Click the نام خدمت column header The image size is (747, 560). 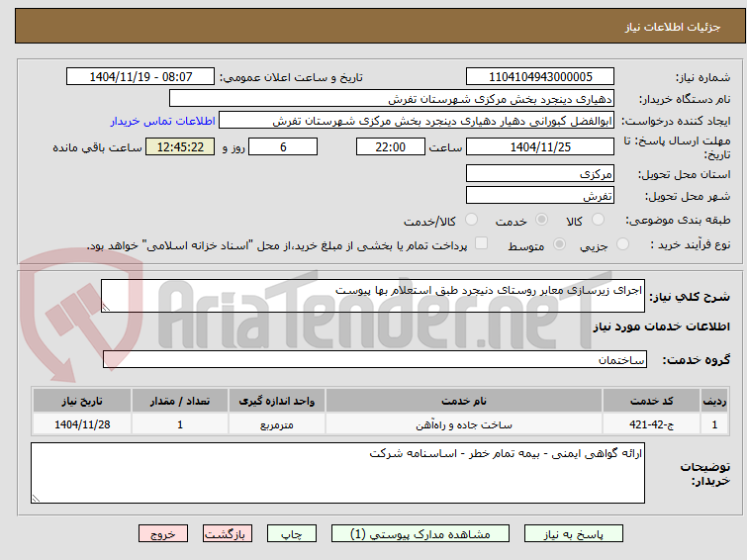pyautogui.click(x=464, y=401)
